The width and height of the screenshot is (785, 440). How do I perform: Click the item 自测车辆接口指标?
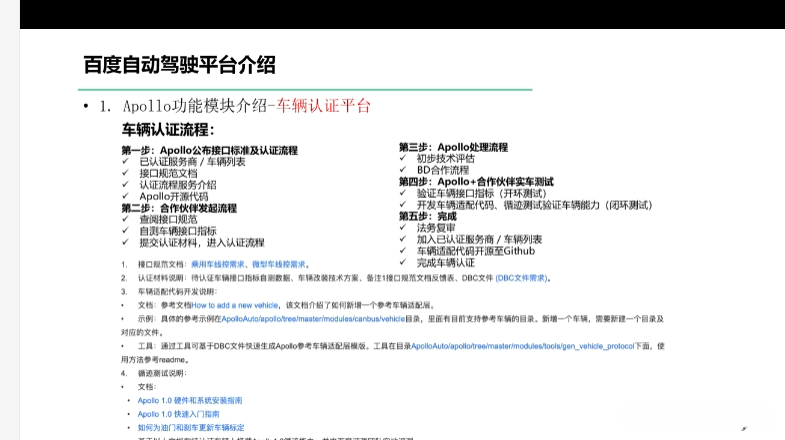178,231
